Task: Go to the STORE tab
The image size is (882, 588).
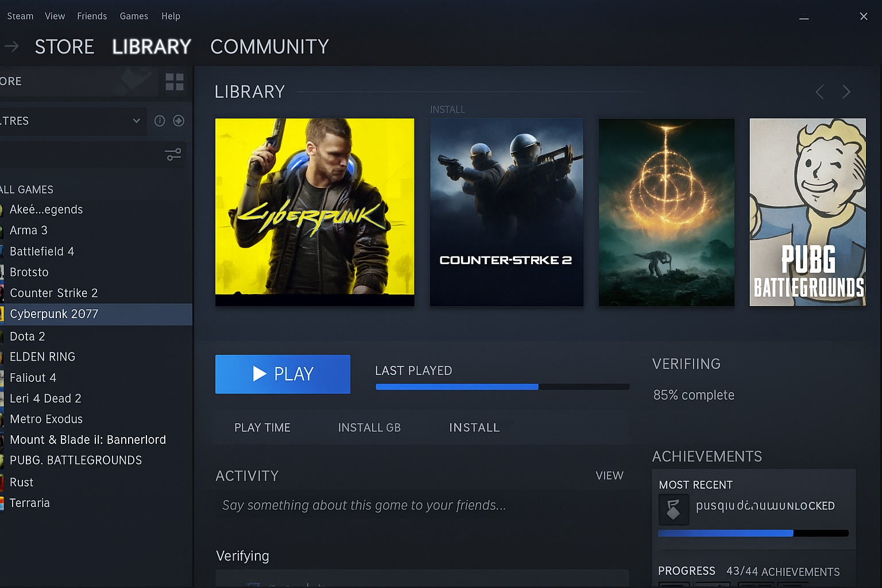Action: pyautogui.click(x=64, y=47)
